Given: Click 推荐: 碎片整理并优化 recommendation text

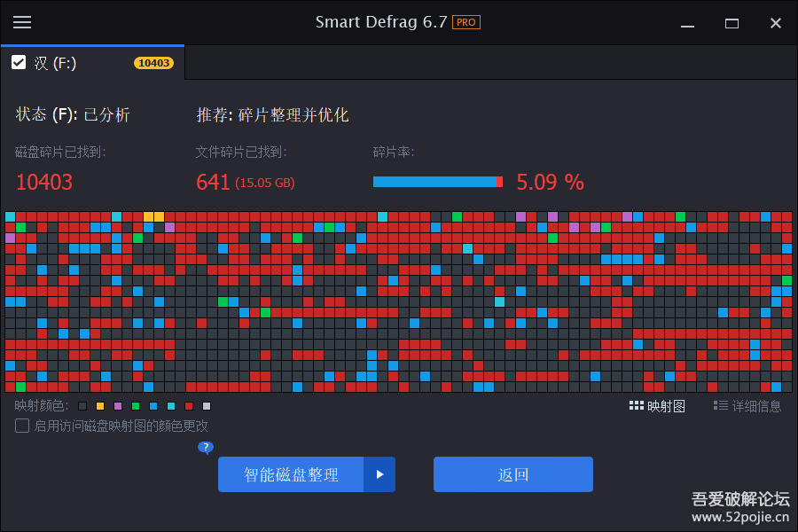Looking at the screenshot, I should click(x=273, y=114).
